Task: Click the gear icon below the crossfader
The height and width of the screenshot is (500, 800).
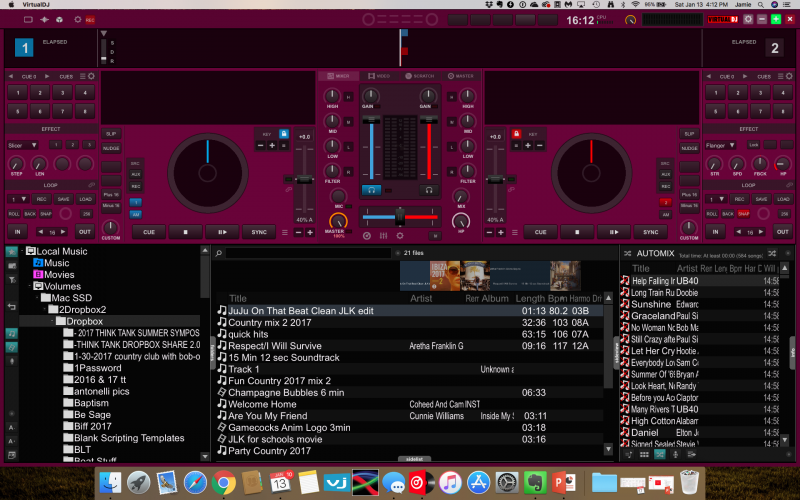Action: coord(400,236)
